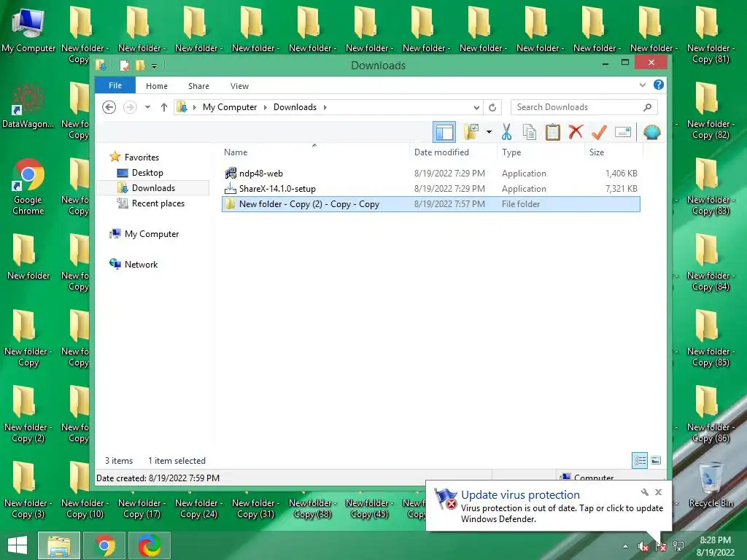Viewport: 747px width, 560px height.
Task: Select the My Computer desktop icon
Action: click(28, 30)
